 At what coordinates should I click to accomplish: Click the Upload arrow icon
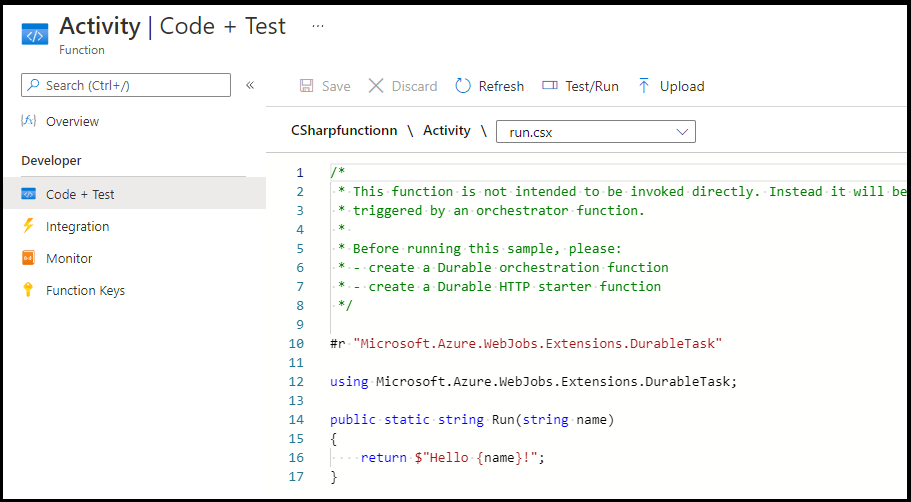click(644, 86)
